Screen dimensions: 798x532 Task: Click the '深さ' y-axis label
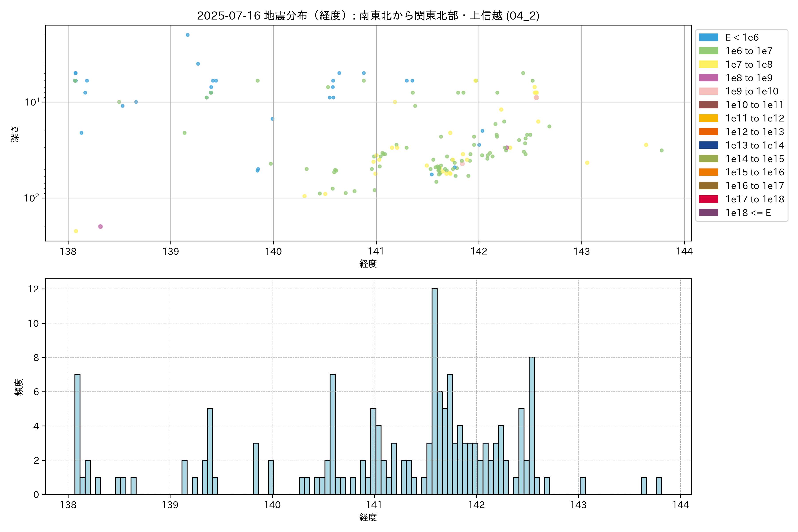[x=15, y=134]
